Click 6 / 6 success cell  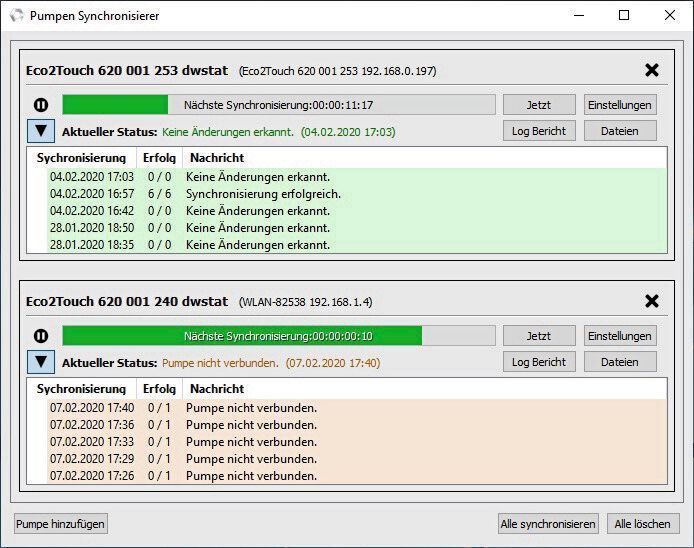click(159, 194)
